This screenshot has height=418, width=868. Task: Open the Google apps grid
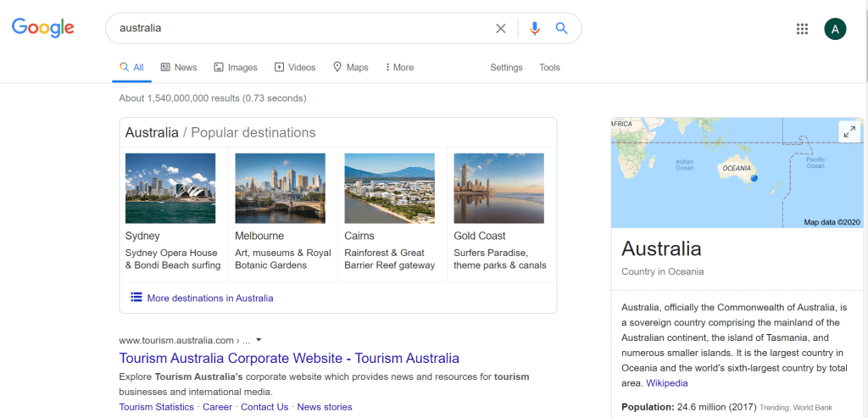click(x=802, y=29)
